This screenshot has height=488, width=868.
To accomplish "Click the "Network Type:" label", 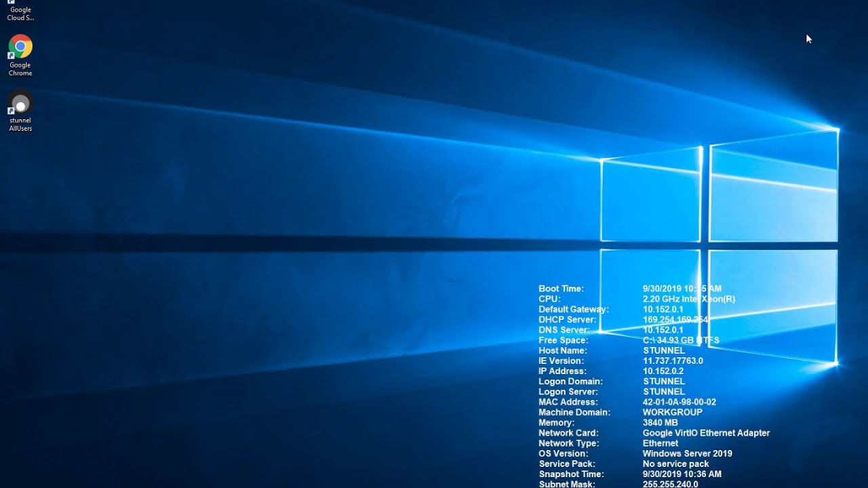I will click(569, 443).
